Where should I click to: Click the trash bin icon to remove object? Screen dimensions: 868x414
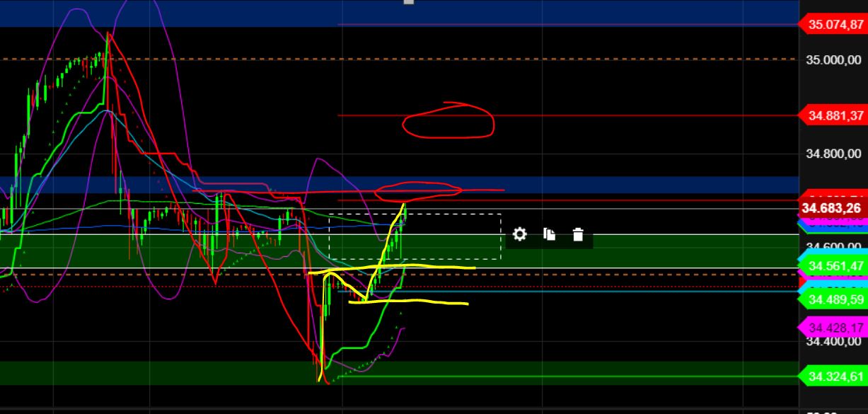[x=578, y=234]
